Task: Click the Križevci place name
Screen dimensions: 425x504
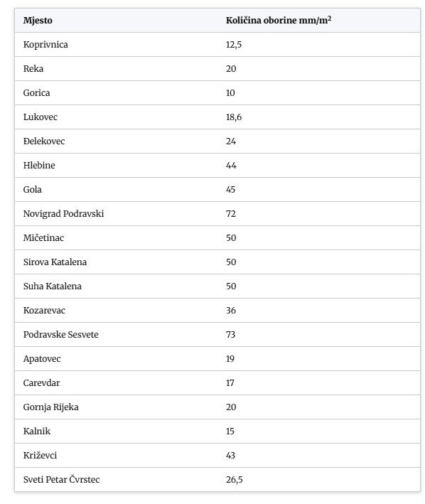Action: click(40, 456)
